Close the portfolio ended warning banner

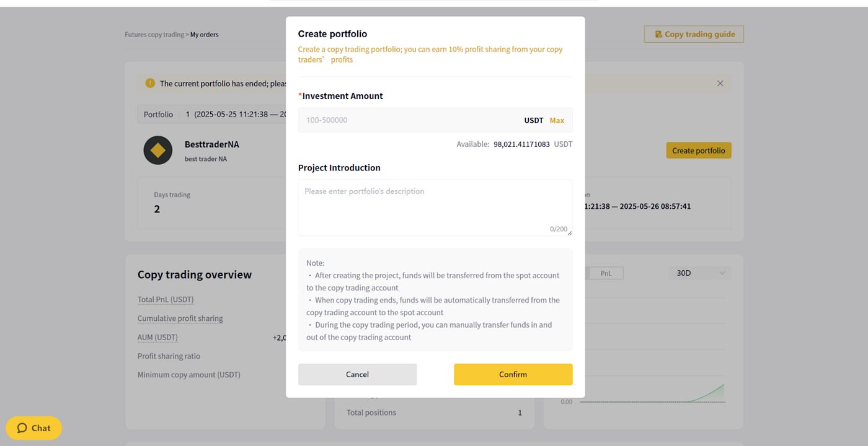720,83
